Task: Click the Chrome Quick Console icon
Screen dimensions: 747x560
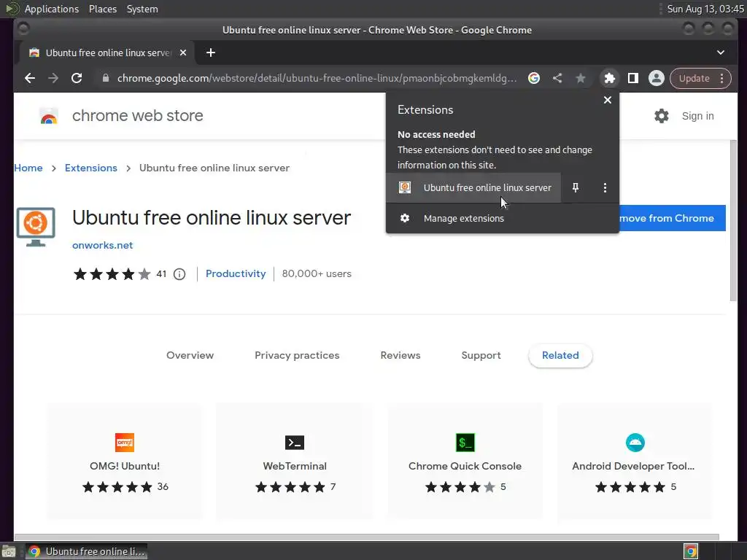Action: (x=465, y=443)
